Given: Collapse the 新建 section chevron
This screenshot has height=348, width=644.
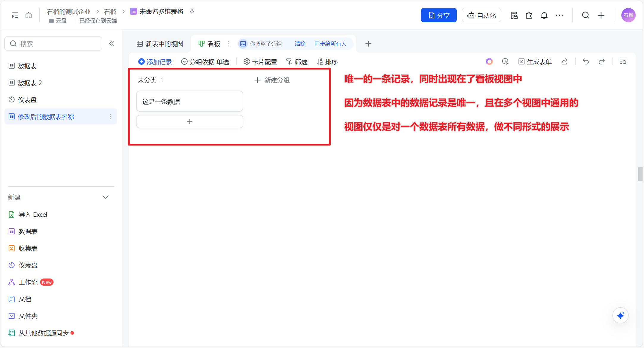Looking at the screenshot, I should [x=106, y=197].
